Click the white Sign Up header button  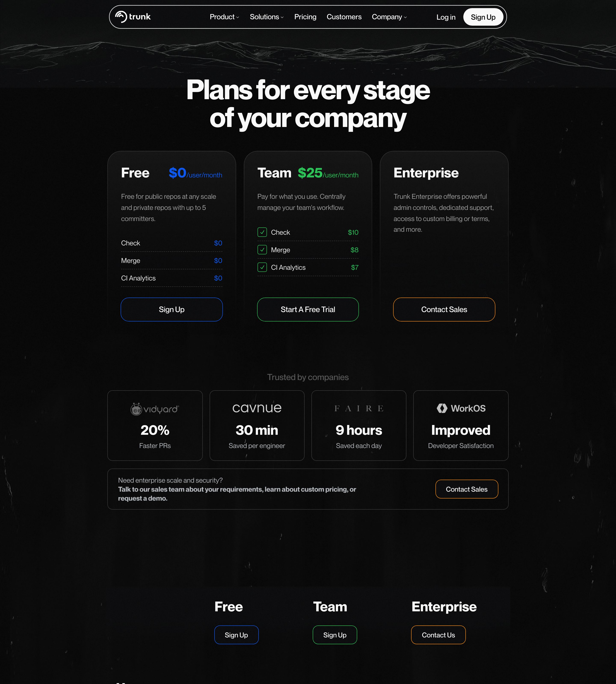point(483,17)
